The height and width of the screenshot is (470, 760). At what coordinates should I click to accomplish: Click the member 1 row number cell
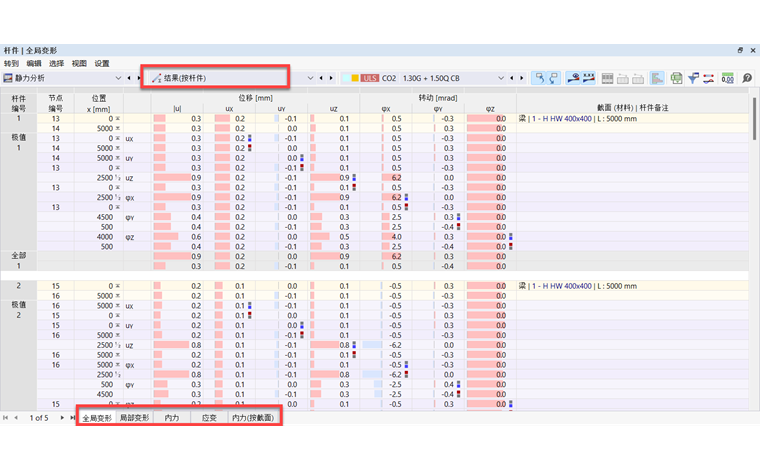pos(18,119)
